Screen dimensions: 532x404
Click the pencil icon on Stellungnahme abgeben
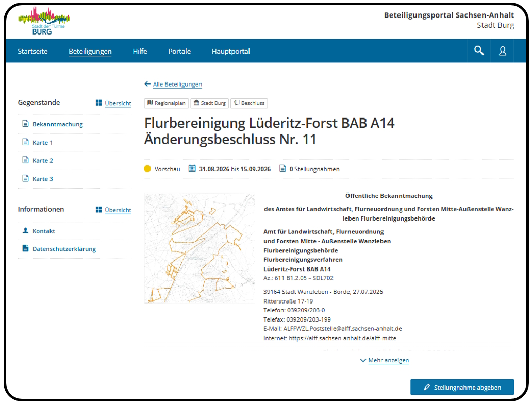[427, 387]
